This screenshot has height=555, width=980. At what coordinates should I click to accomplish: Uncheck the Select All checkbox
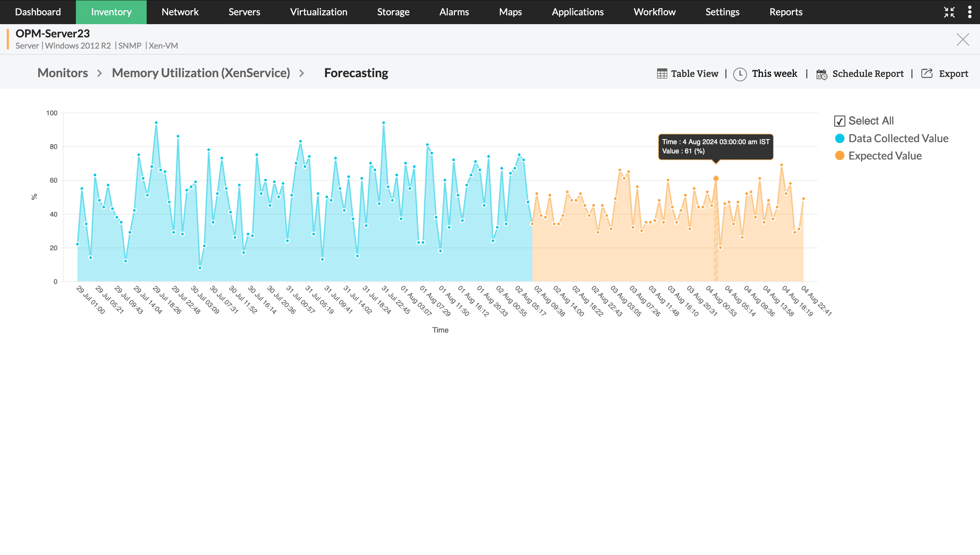(839, 121)
